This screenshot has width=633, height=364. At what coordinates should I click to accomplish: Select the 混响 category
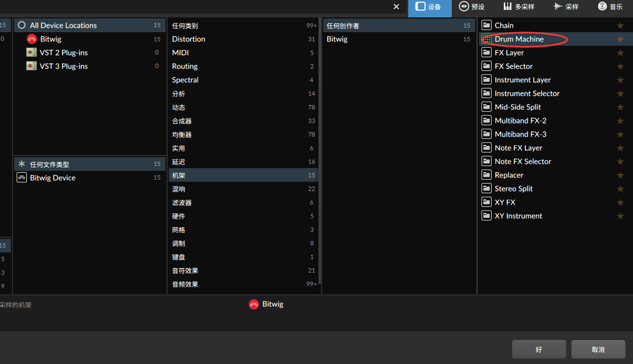243,189
